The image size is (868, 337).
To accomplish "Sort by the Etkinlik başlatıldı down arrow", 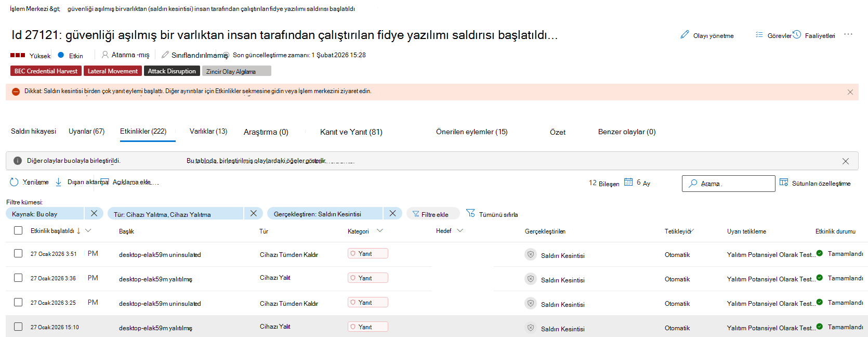I will [x=78, y=230].
